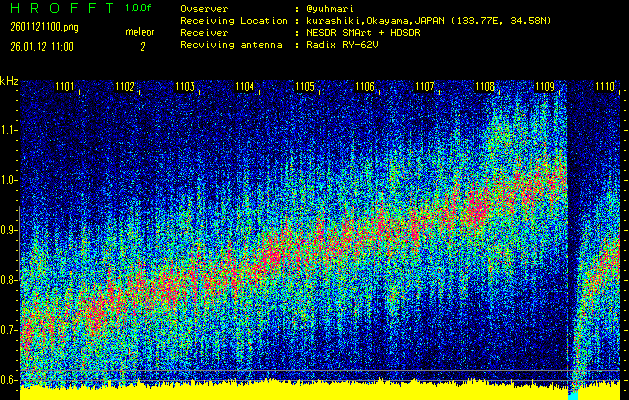629x400 pixels.
Task: Click the 1105 time marker
Action: click(305, 87)
